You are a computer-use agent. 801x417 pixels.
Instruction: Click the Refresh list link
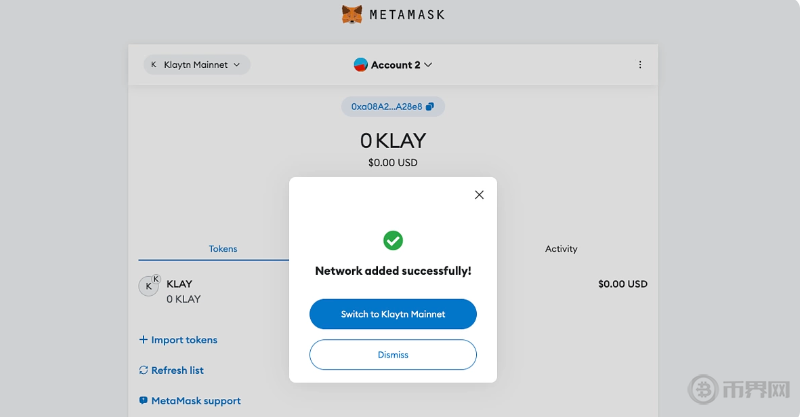[177, 370]
